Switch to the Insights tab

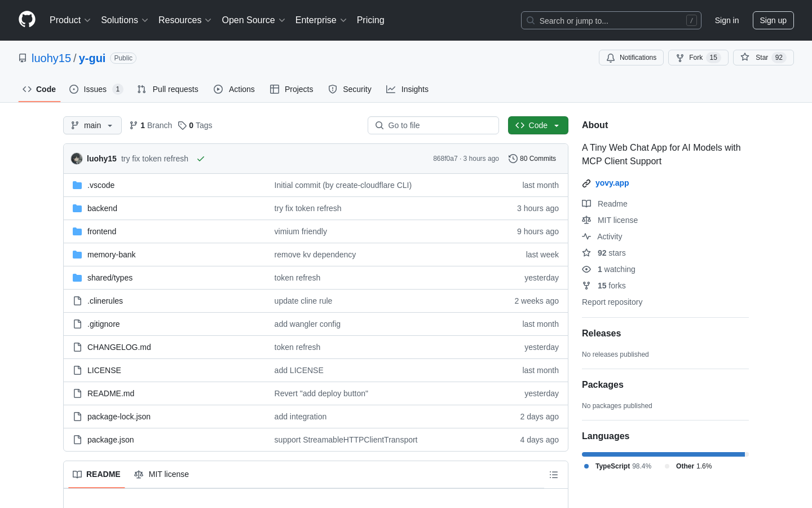(407, 89)
